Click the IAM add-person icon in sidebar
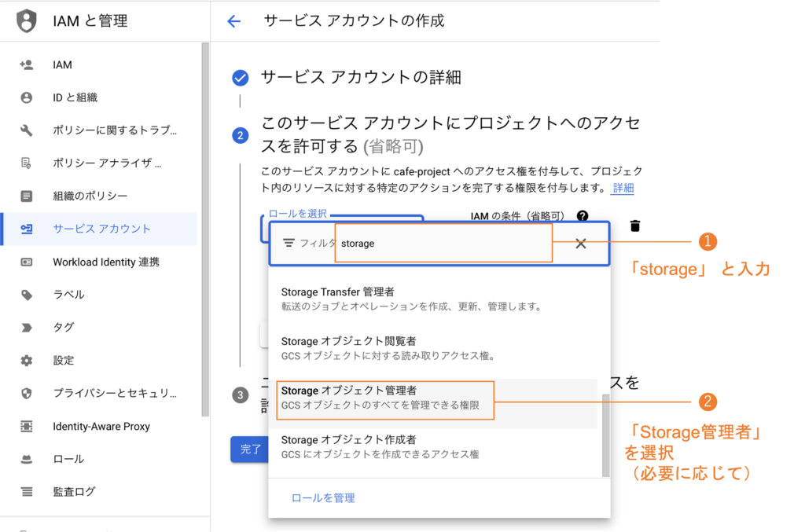This screenshot has width=805, height=532. 26,64
